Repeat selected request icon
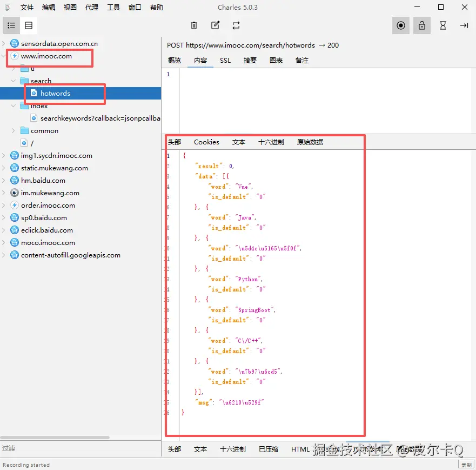 tap(236, 25)
